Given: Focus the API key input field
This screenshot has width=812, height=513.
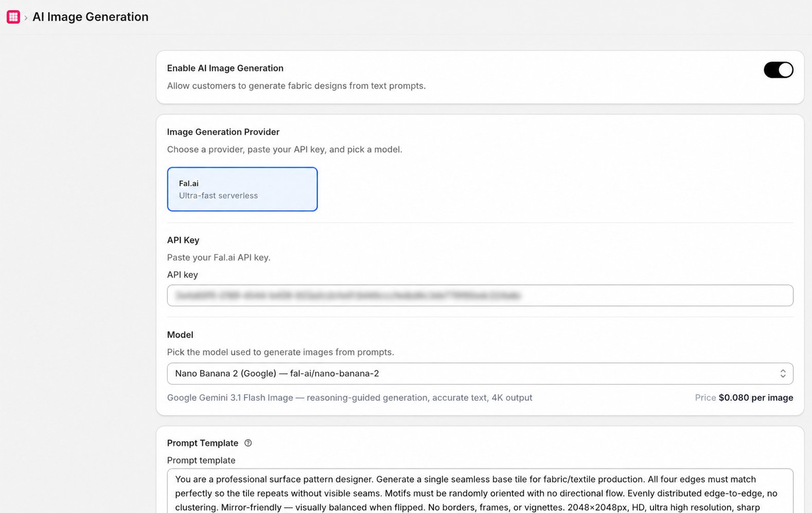Looking at the screenshot, I should 480,296.
